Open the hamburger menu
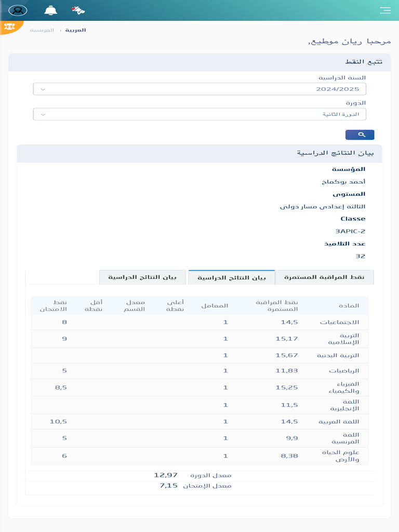Image resolution: width=399 pixels, height=532 pixels. click(x=385, y=10)
